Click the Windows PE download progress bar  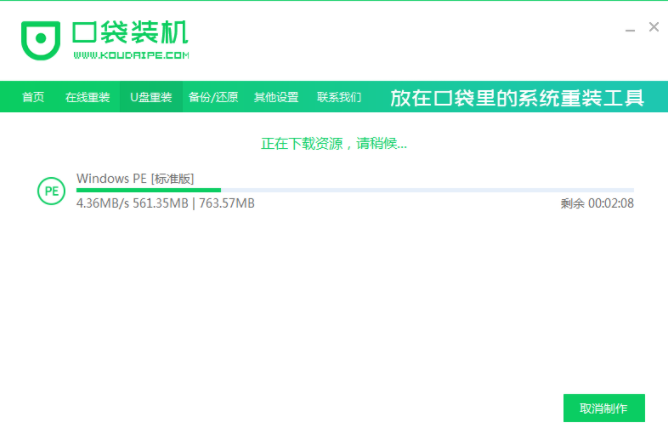pyautogui.click(x=355, y=190)
